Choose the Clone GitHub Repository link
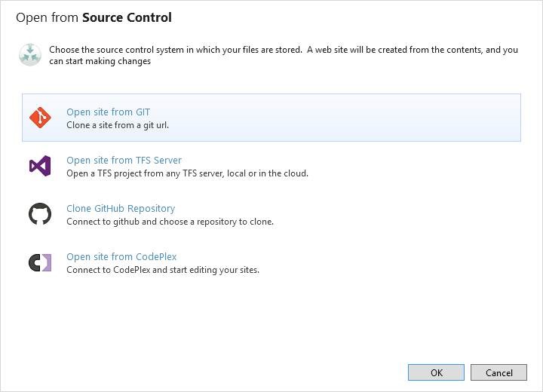The height and width of the screenshot is (392, 543). (x=121, y=209)
